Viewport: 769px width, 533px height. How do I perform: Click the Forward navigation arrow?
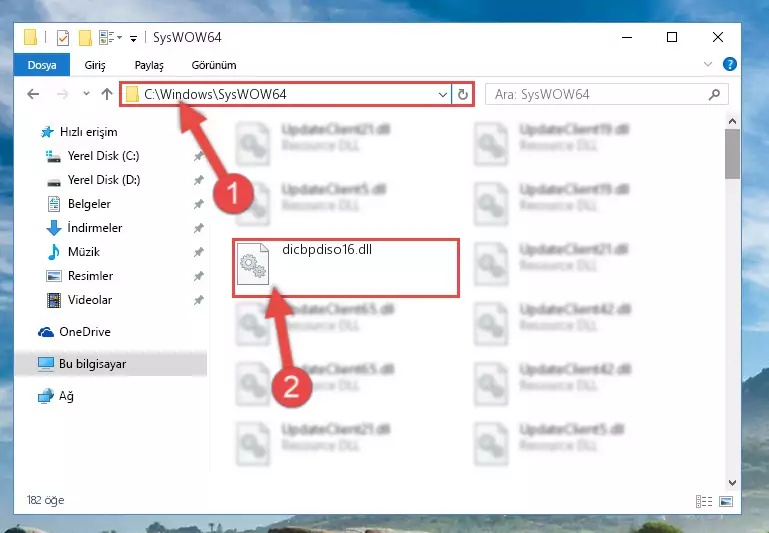click(x=62, y=94)
